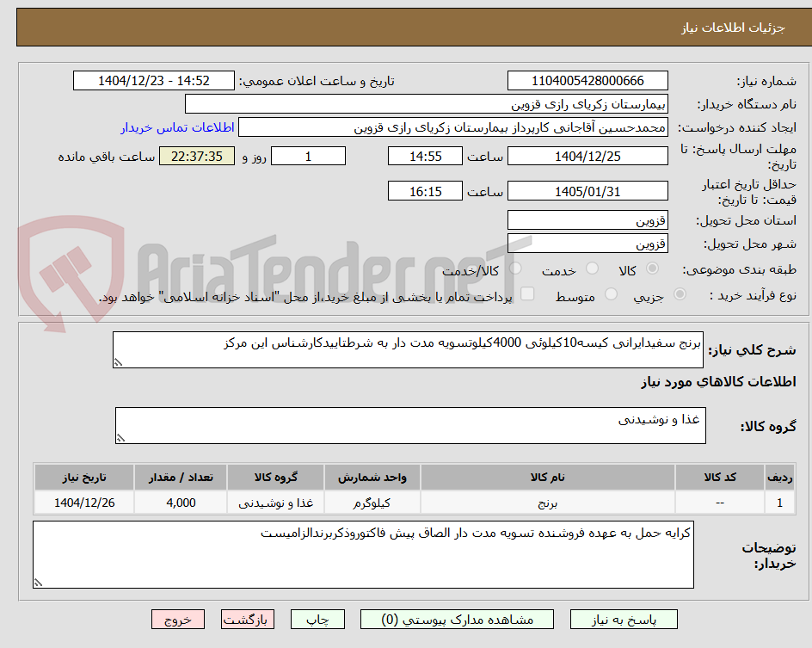Click the غذا و نوشیدنی table cell

[x=275, y=503]
